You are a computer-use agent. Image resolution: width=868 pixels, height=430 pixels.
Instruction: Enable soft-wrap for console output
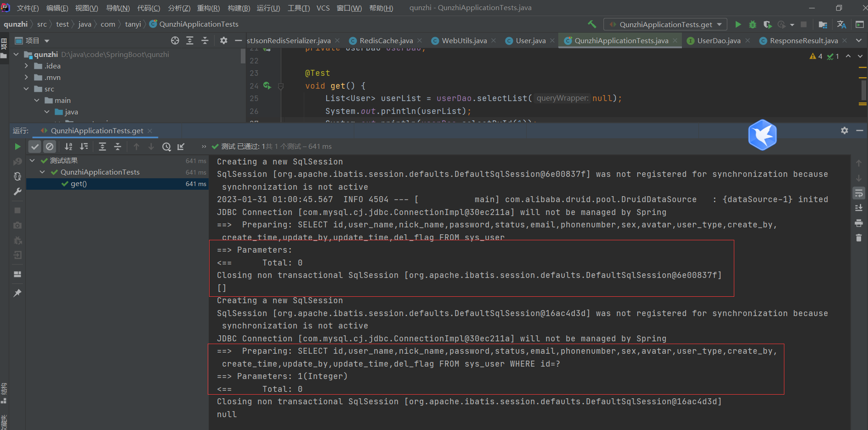[859, 192]
